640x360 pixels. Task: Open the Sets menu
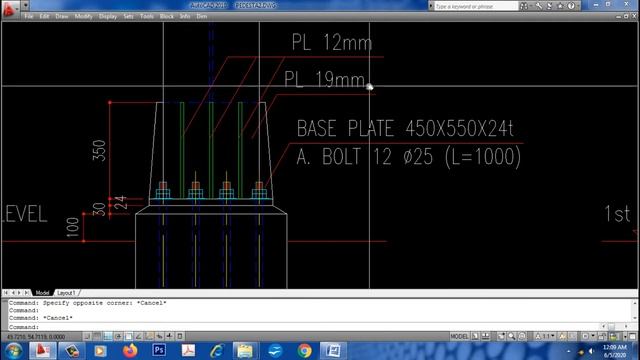click(128, 16)
